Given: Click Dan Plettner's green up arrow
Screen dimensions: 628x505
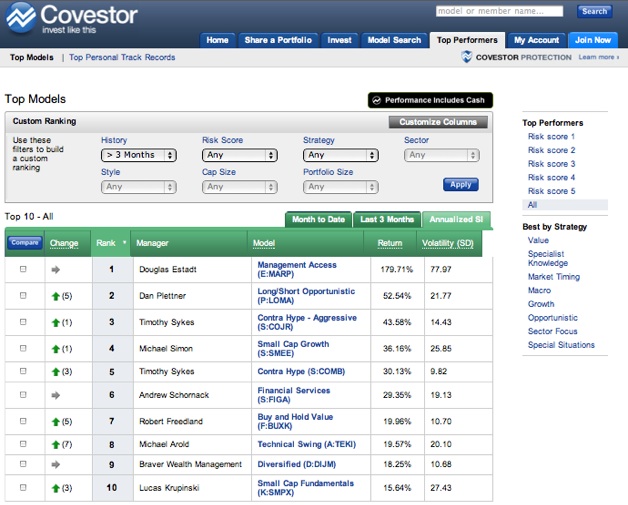Looking at the screenshot, I should tap(56, 296).
